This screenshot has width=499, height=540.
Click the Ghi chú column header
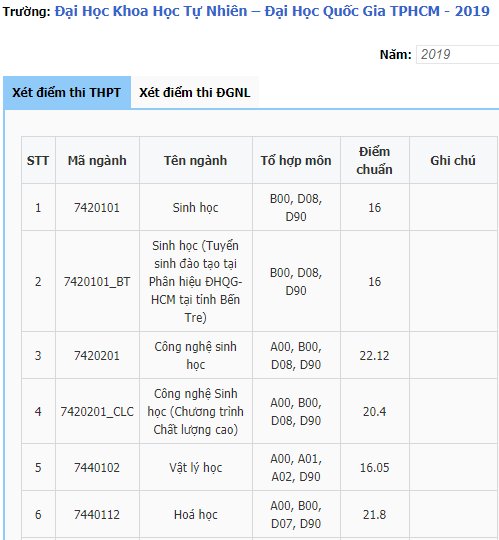pos(453,160)
